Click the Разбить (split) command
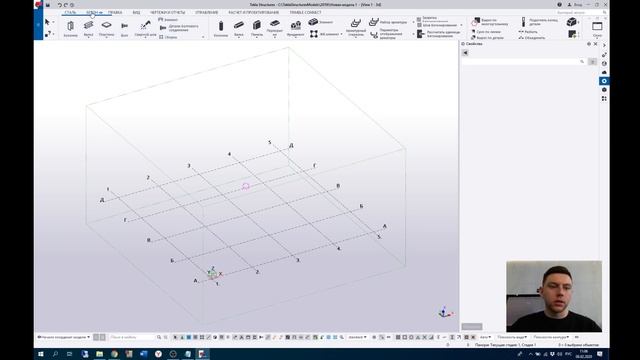Screen dimensions: 640x360 pyautogui.click(x=528, y=31)
